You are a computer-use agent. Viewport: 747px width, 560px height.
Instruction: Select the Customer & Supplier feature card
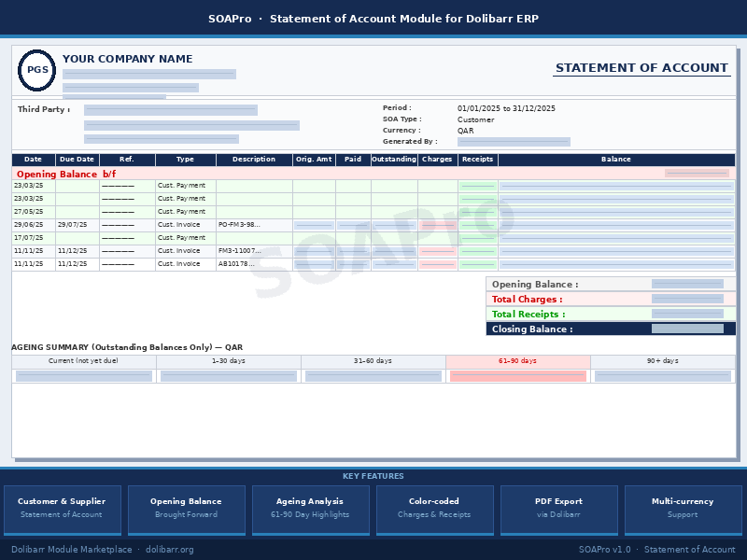[63, 510]
